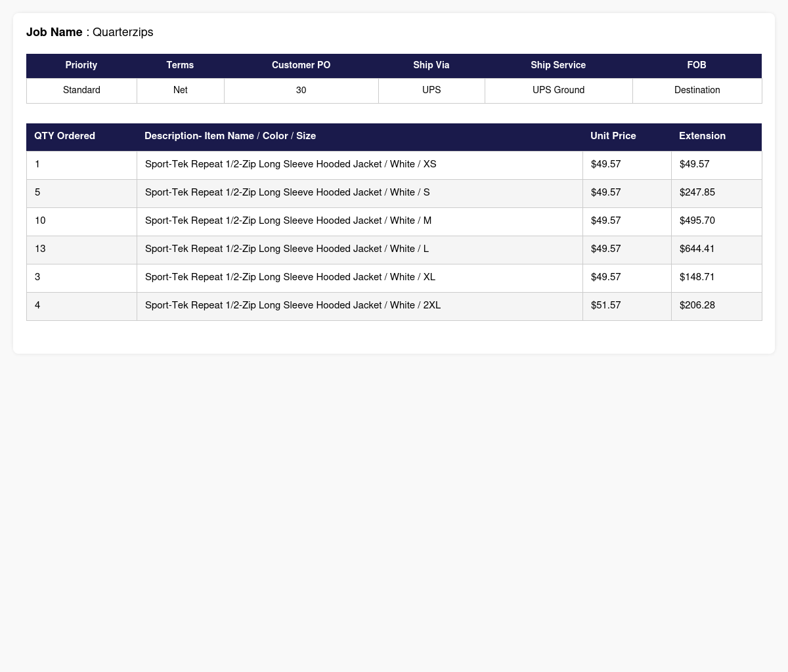This screenshot has height=672, width=788.
Task: Click the Extension column header
Action: pos(716,136)
